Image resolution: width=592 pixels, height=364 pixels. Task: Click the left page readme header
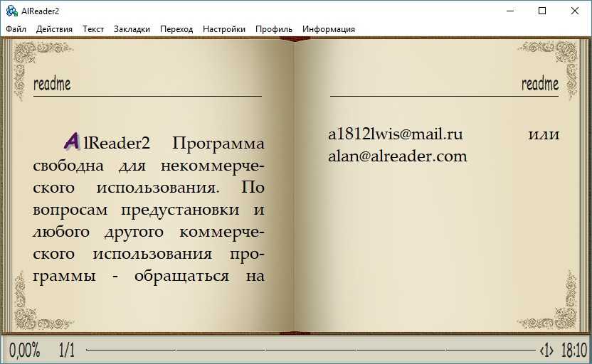click(52, 83)
